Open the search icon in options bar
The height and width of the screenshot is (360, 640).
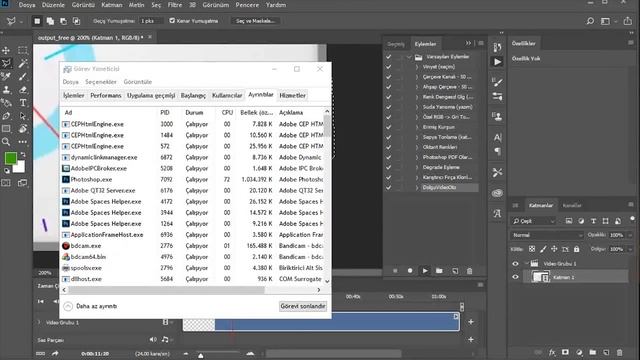(x=590, y=21)
